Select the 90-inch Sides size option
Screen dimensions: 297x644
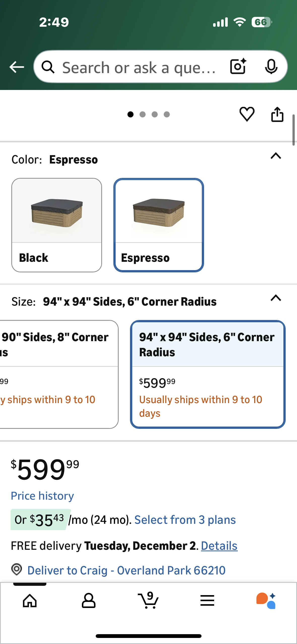tap(55, 373)
